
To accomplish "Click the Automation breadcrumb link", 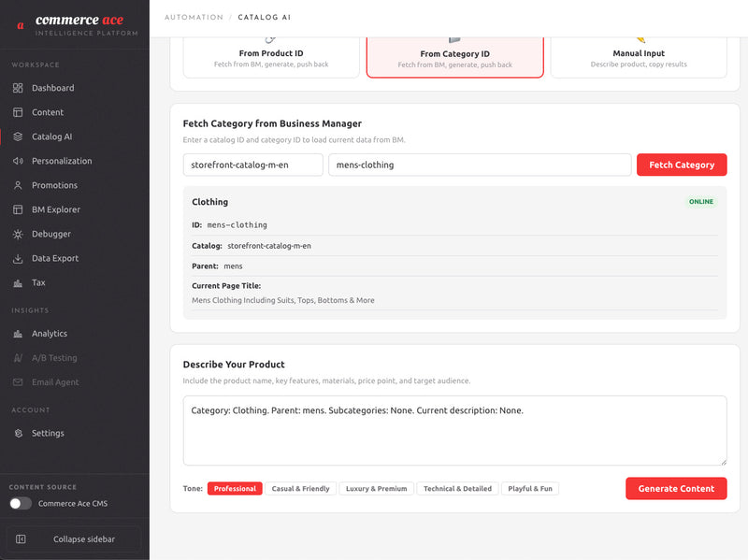I will 194,17.
